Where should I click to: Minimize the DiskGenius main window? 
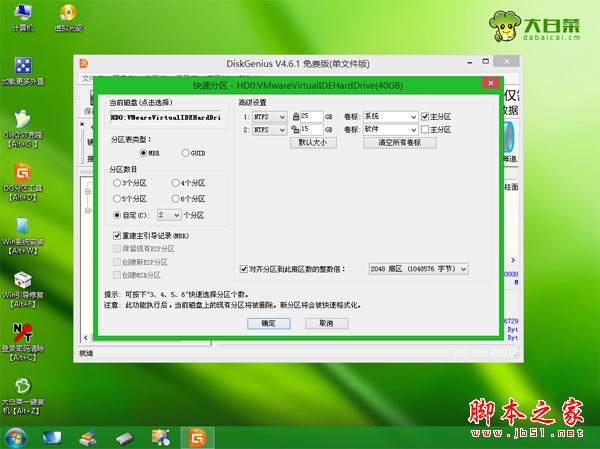(470, 62)
